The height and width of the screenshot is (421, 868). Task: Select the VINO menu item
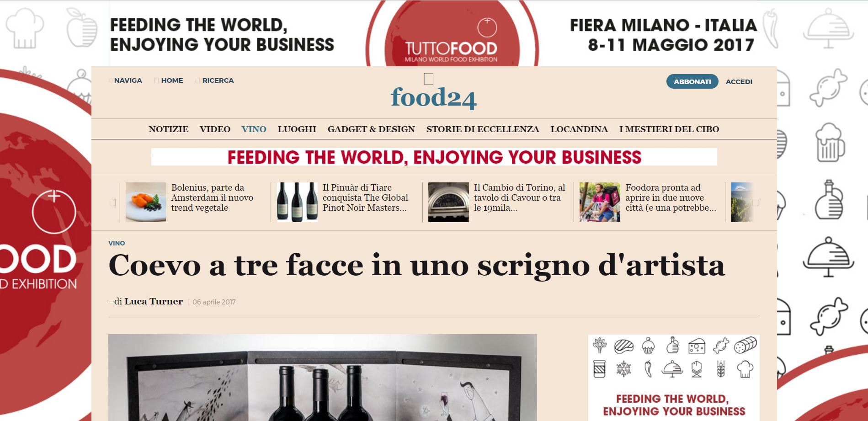(254, 129)
